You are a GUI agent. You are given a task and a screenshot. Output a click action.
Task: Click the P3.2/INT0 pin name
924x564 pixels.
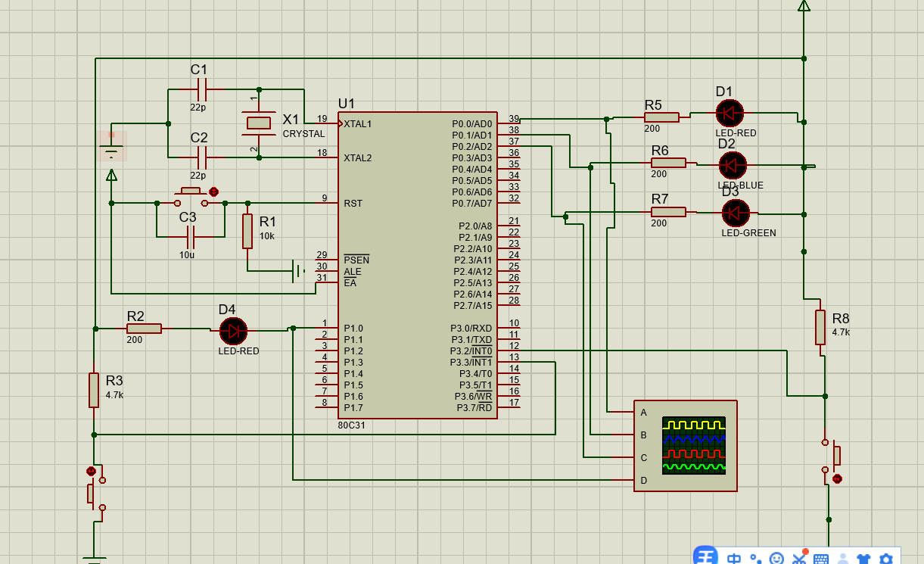click(x=471, y=351)
